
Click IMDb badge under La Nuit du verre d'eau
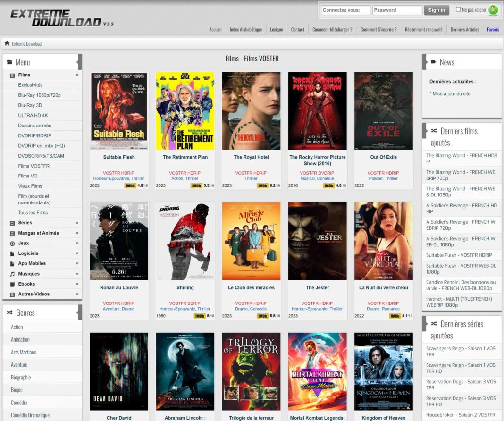pos(395,316)
